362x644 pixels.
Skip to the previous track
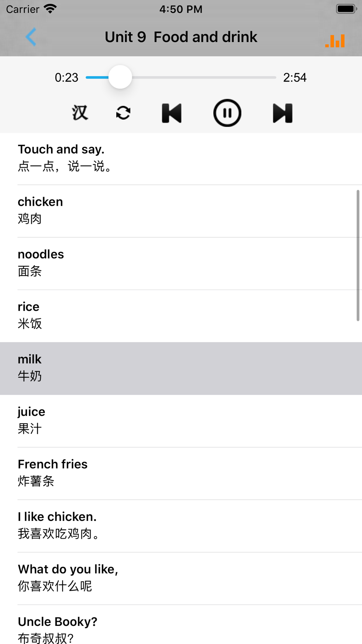pyautogui.click(x=172, y=113)
